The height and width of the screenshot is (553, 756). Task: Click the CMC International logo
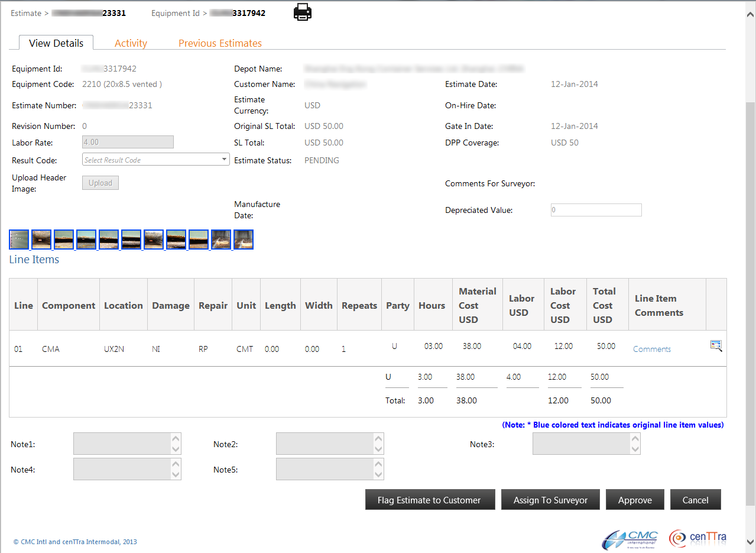click(631, 538)
